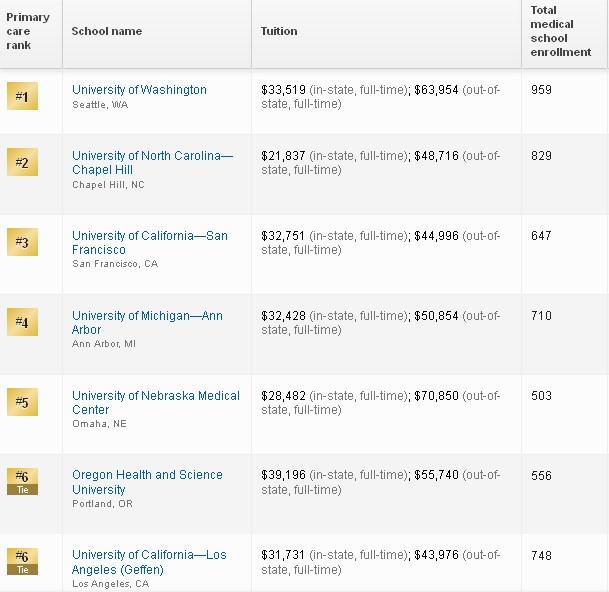Click the #5 gold rank badge
The height and width of the screenshot is (592, 609).
tap(22, 402)
